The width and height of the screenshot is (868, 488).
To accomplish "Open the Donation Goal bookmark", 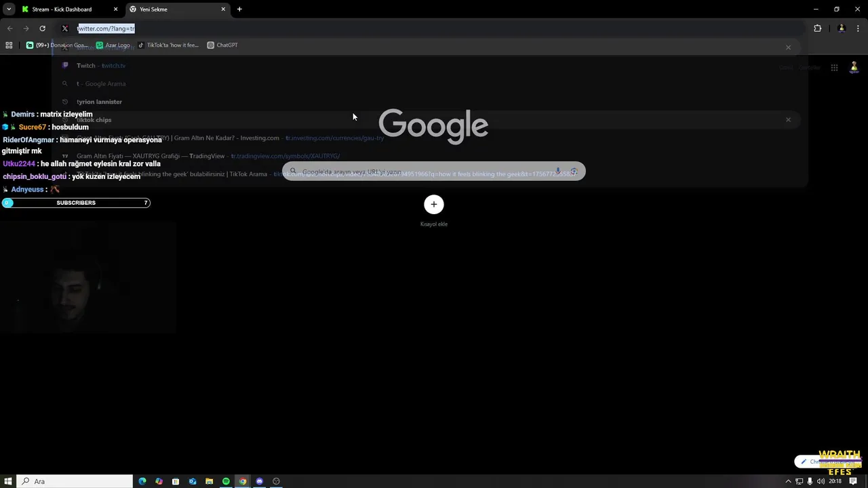I will [x=57, y=45].
